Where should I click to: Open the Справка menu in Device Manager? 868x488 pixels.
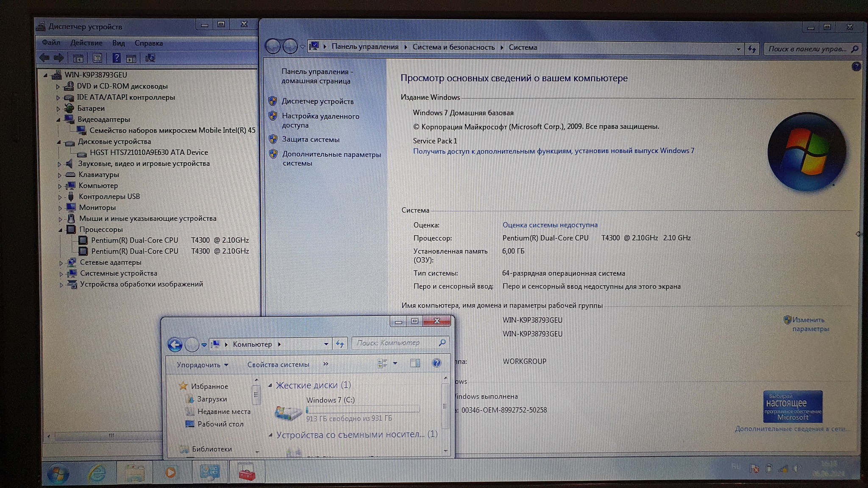point(148,43)
